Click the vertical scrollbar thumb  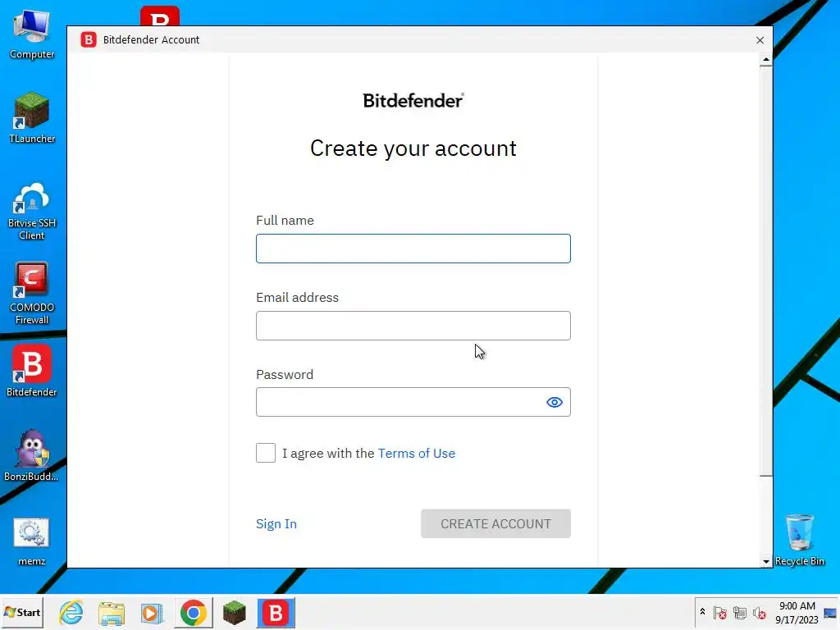coord(766,271)
